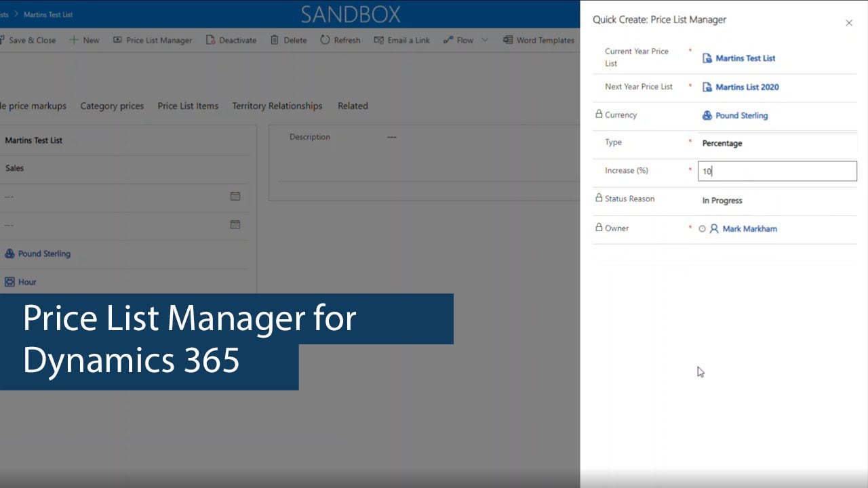Click Pound Sterling in Quick Create panel
This screenshot has width=868, height=488.
(742, 115)
